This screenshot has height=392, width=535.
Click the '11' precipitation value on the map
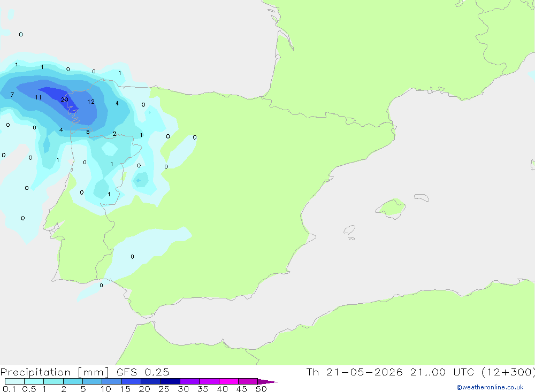[x=38, y=97]
